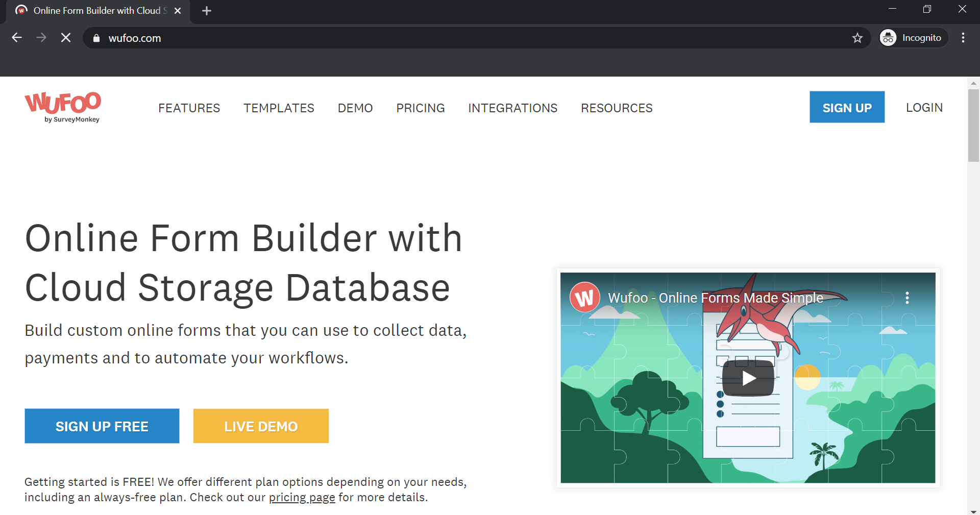Click the Wufoo logo in the header
Viewport: 980px width, 515px height.
(x=63, y=107)
